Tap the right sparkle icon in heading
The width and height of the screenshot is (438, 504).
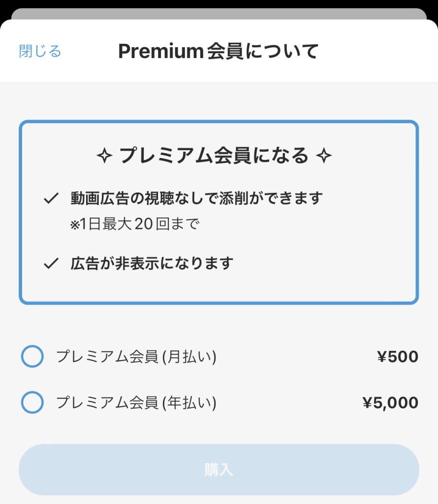coord(324,156)
